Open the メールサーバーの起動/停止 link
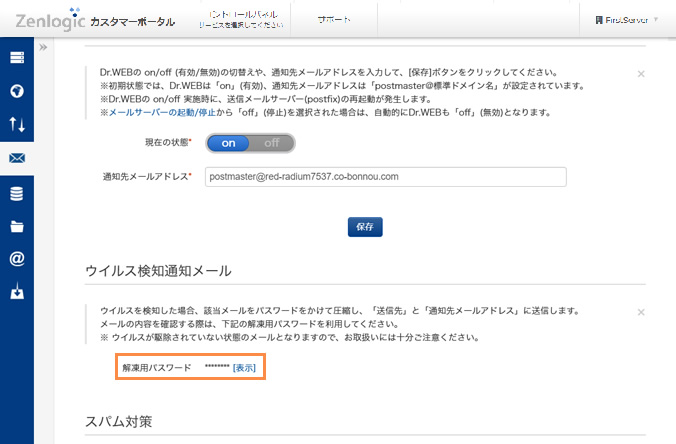Screen dimensions: 676x444 click(x=162, y=113)
